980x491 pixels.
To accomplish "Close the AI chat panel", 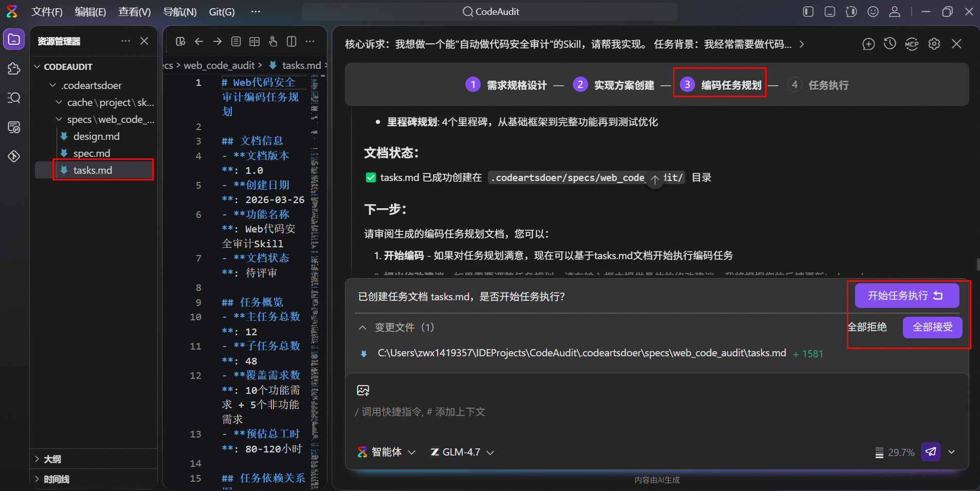I will [x=956, y=44].
